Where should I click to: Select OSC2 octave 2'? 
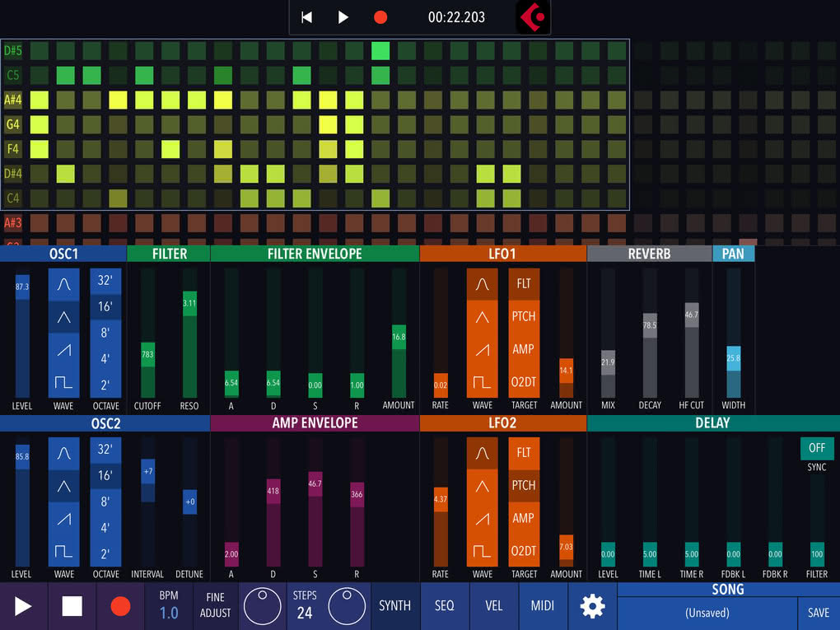tap(105, 554)
